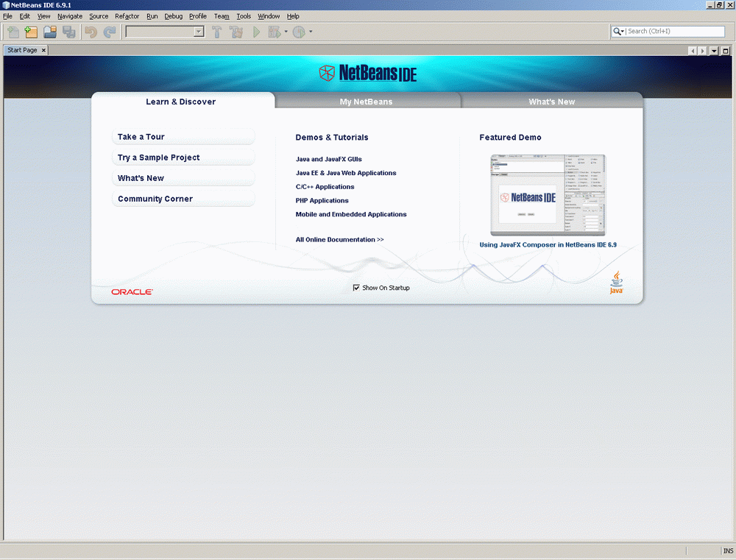
Task: Click the Featured Demo thumbnail image
Action: [x=548, y=195]
